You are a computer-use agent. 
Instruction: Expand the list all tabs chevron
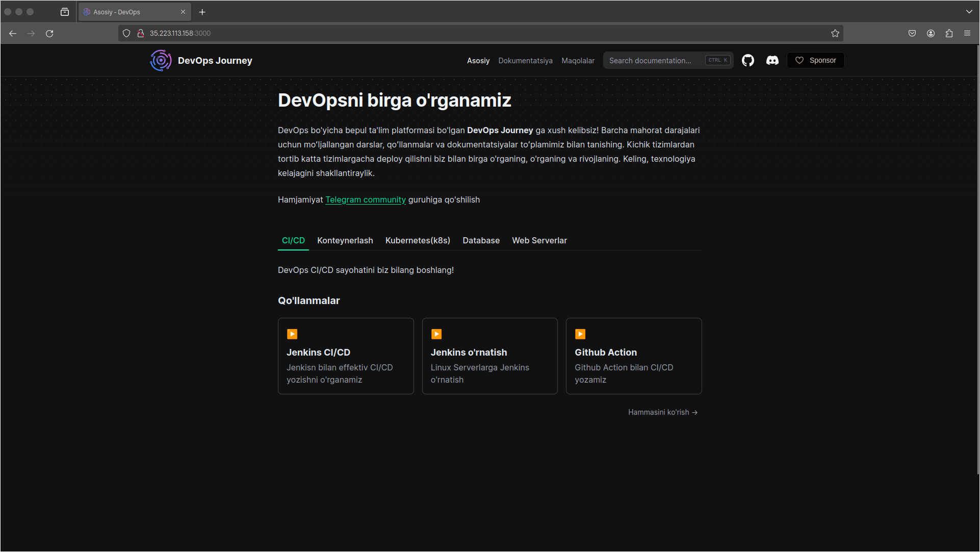click(x=969, y=11)
